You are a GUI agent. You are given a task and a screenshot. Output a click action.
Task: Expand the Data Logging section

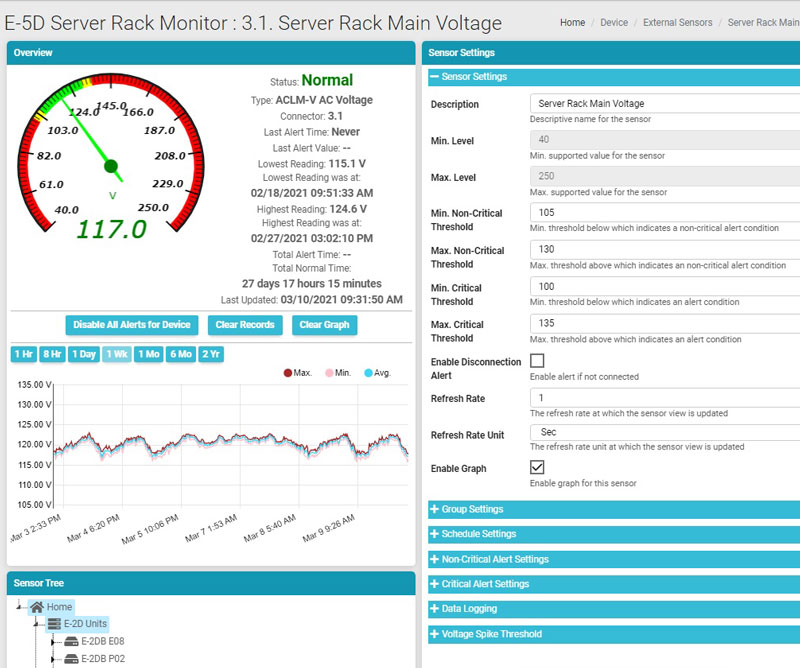tap(614, 609)
